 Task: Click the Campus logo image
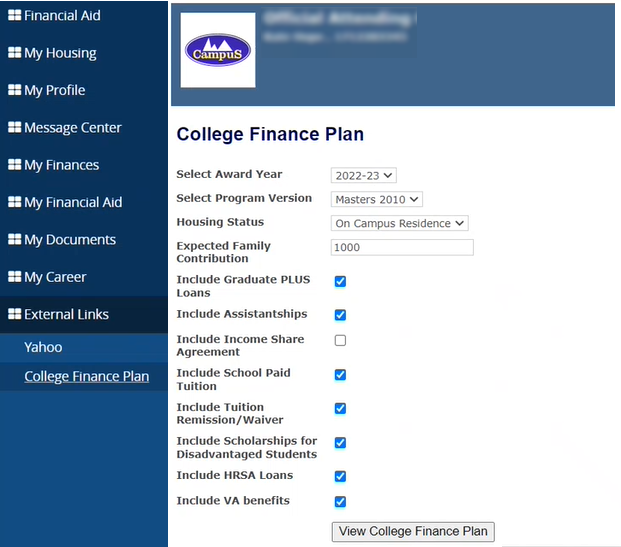(x=218, y=50)
